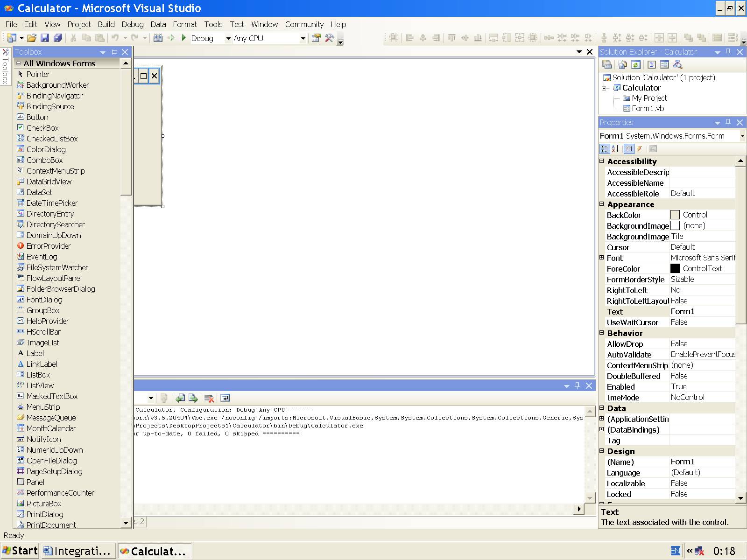Image resolution: width=747 pixels, height=560 pixels.
Task: Click the ForeColor ControlText black swatch
Action: click(x=675, y=268)
